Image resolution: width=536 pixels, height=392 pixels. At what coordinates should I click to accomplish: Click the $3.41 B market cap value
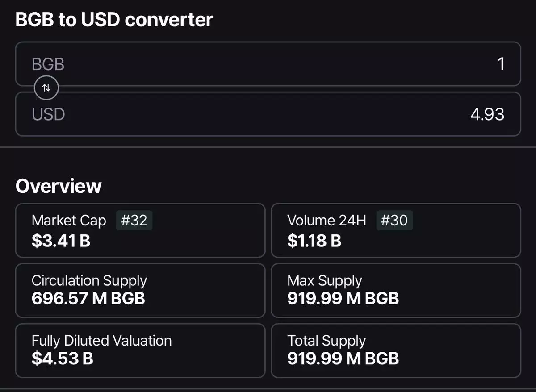pos(61,241)
